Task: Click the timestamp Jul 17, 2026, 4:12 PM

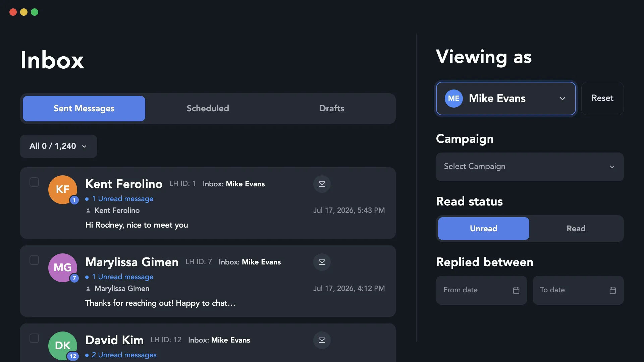Action: [x=349, y=289]
